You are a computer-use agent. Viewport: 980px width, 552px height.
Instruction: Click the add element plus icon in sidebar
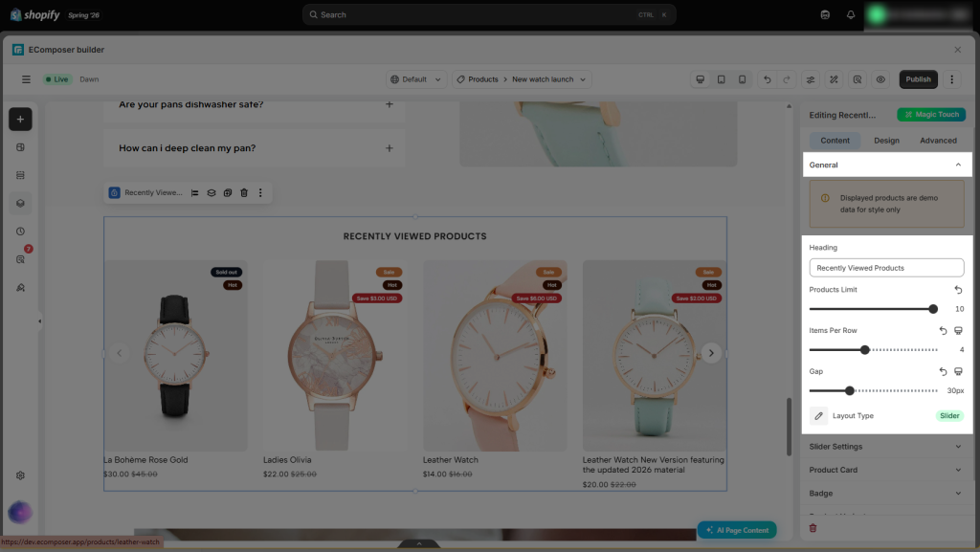[20, 120]
